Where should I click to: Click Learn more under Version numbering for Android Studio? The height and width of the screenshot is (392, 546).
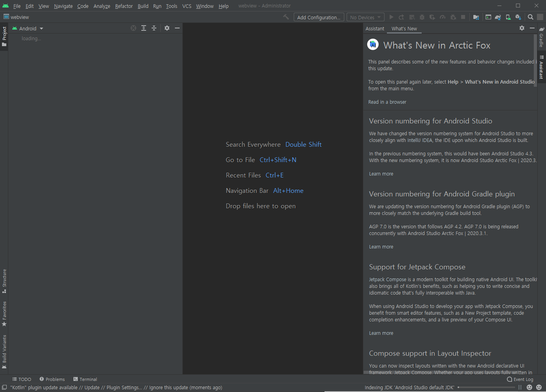(x=381, y=174)
